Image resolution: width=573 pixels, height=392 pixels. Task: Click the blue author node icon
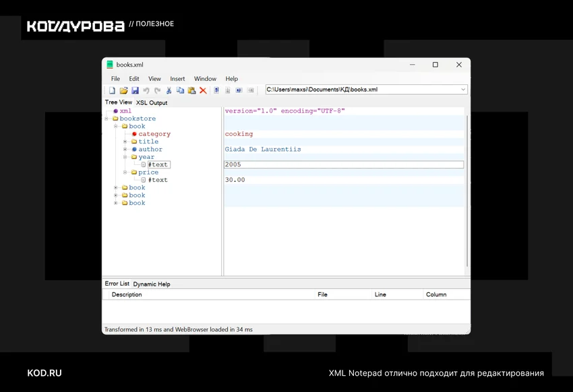[134, 150]
